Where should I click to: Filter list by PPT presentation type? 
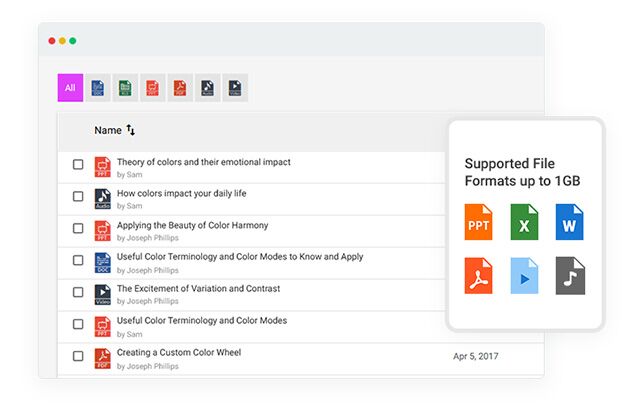(152, 88)
